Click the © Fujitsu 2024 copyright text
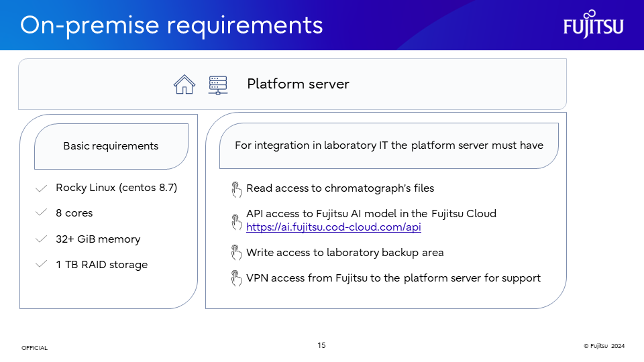 coord(604,346)
